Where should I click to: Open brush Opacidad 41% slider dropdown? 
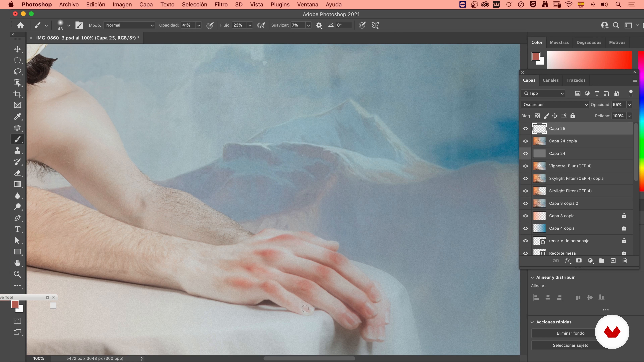click(x=199, y=25)
